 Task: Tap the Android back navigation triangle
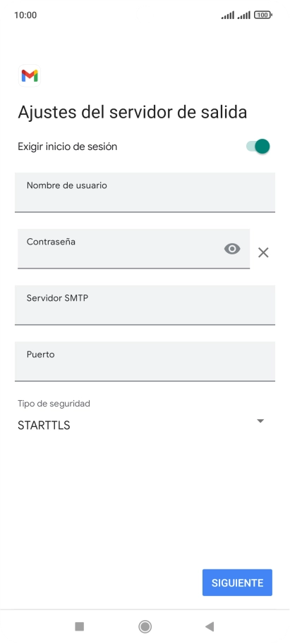210,626
